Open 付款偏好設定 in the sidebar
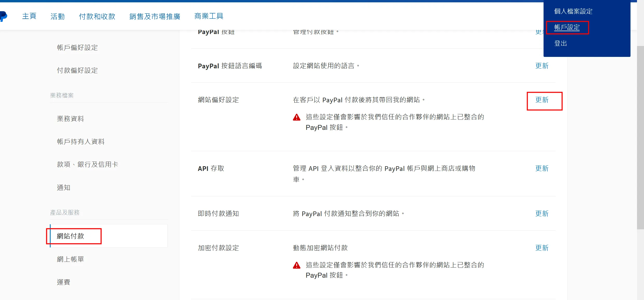This screenshot has width=644, height=300. click(x=77, y=70)
